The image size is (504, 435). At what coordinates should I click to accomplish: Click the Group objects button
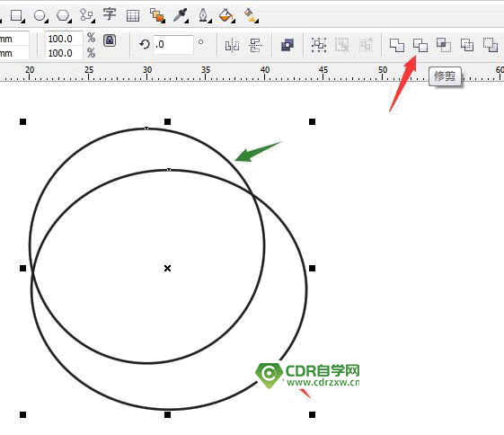(319, 45)
